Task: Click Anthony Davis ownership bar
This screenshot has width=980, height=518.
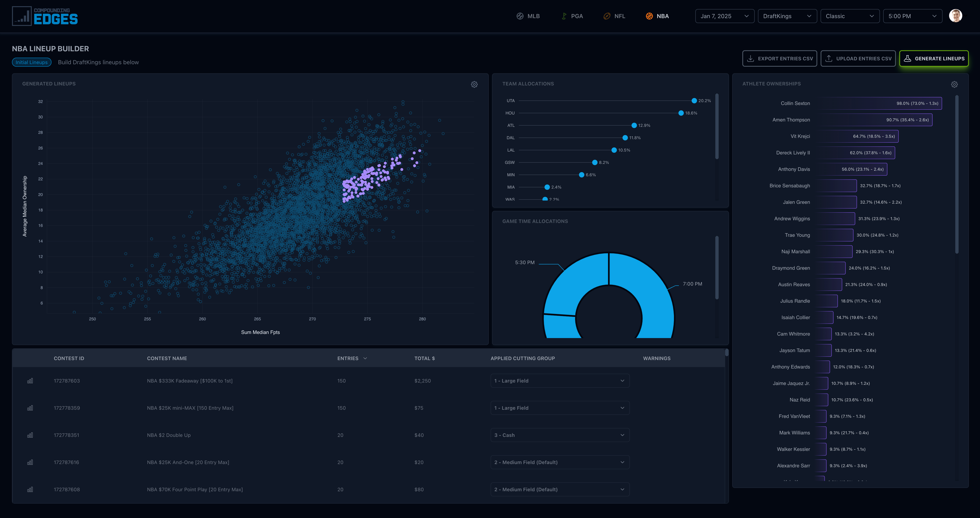Action: [x=851, y=169]
